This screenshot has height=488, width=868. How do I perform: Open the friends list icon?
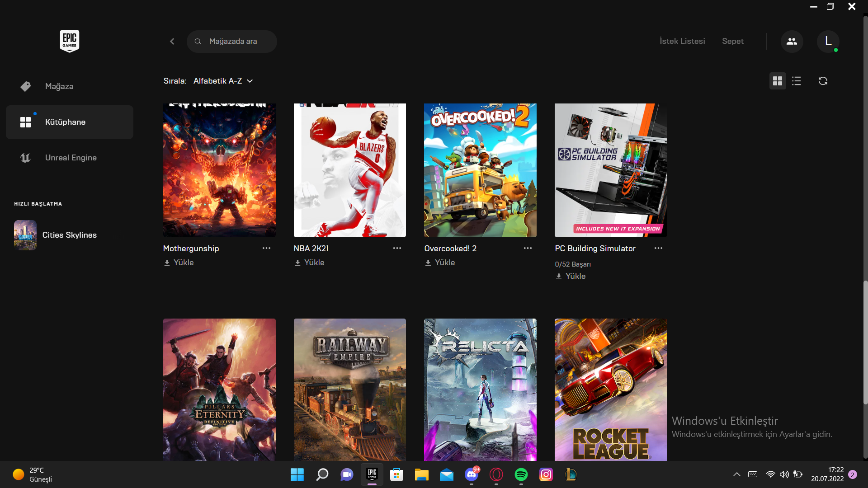point(792,41)
